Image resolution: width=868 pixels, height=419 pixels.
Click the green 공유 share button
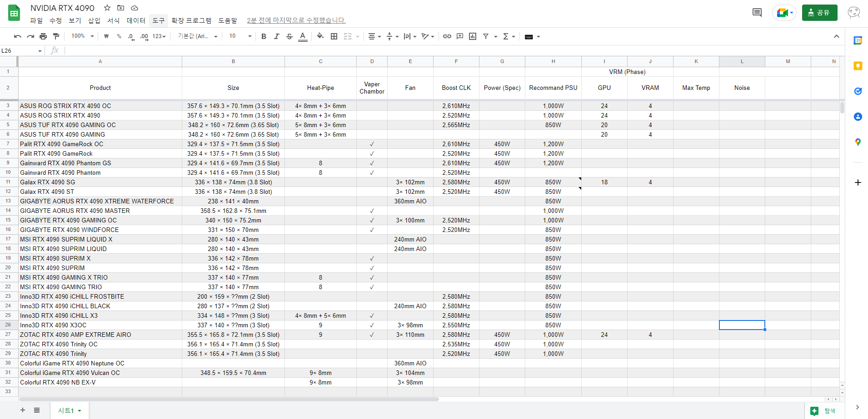[x=819, y=13]
